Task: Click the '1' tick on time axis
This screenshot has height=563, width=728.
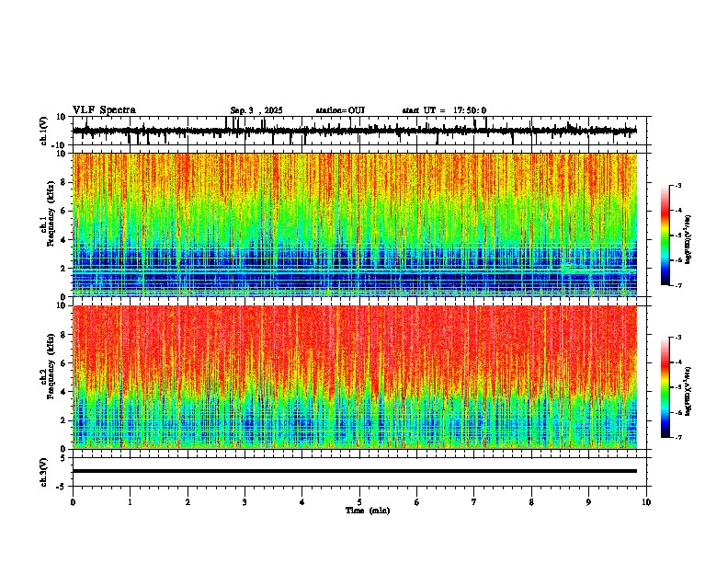Action: [x=130, y=502]
